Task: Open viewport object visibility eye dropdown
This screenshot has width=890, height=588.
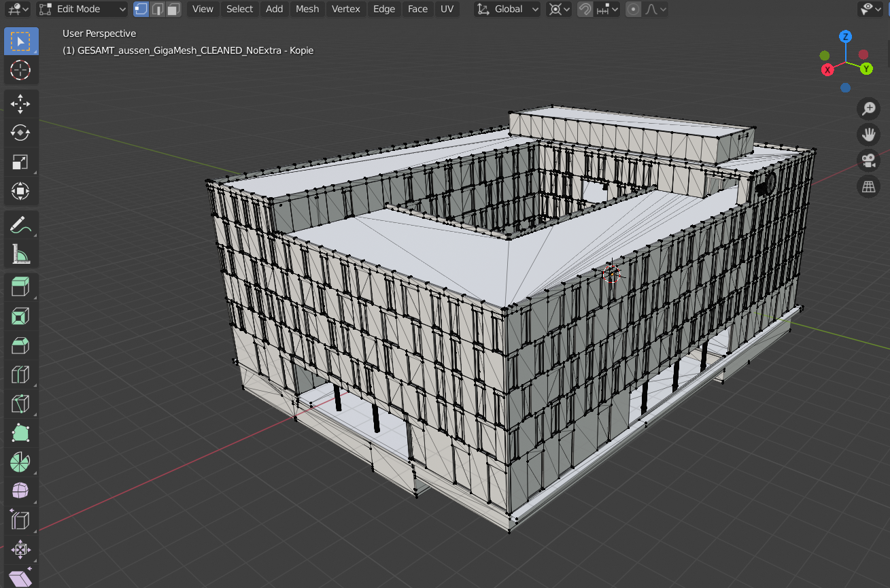Action: 872,9
